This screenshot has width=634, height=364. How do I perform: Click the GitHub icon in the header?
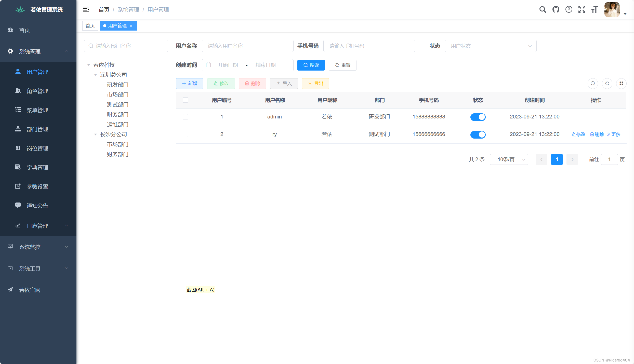pyautogui.click(x=556, y=9)
